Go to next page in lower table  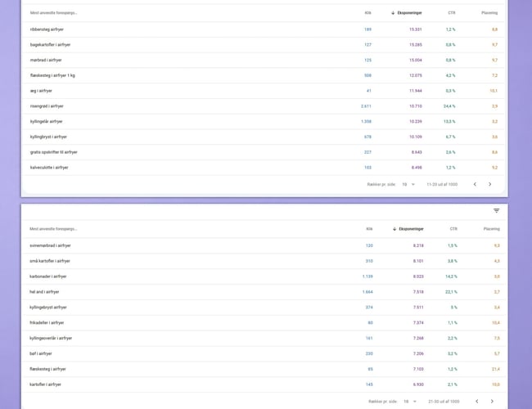pyautogui.click(x=491, y=402)
